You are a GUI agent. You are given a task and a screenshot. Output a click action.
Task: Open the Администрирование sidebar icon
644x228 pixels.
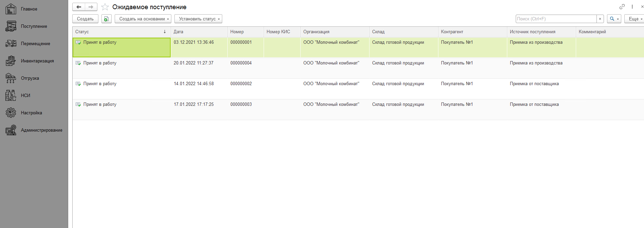11,130
